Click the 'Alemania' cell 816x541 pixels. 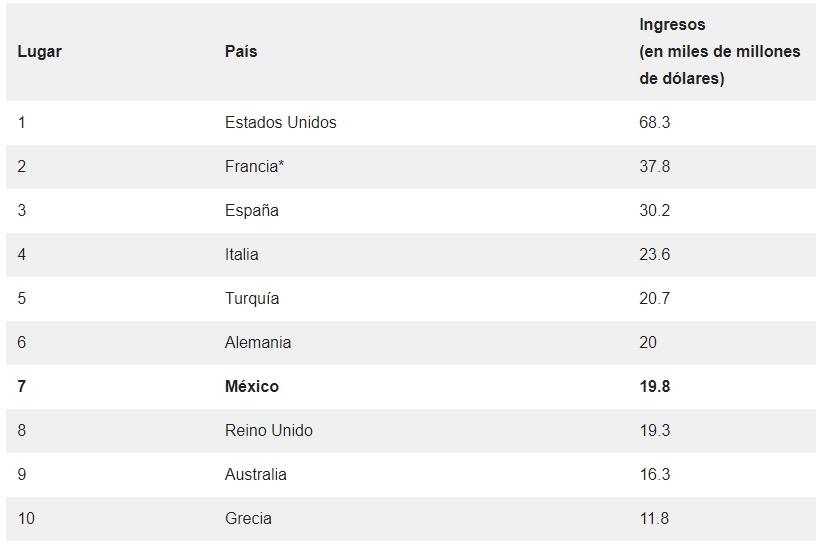(258, 343)
